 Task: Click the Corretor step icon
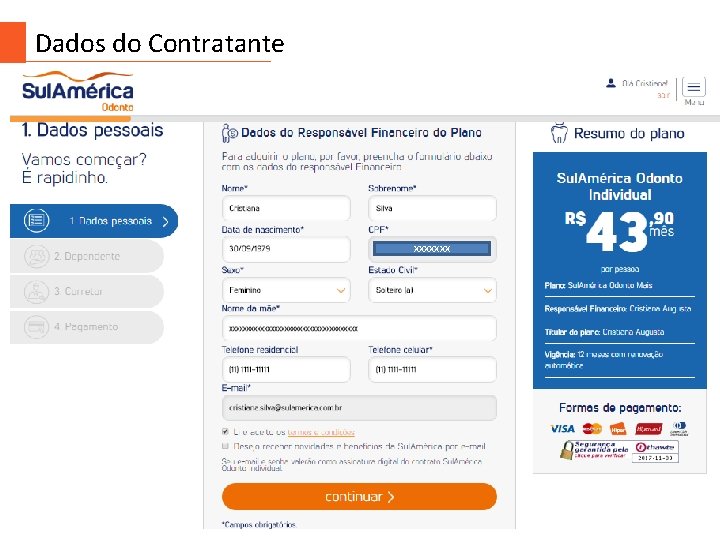(37, 291)
